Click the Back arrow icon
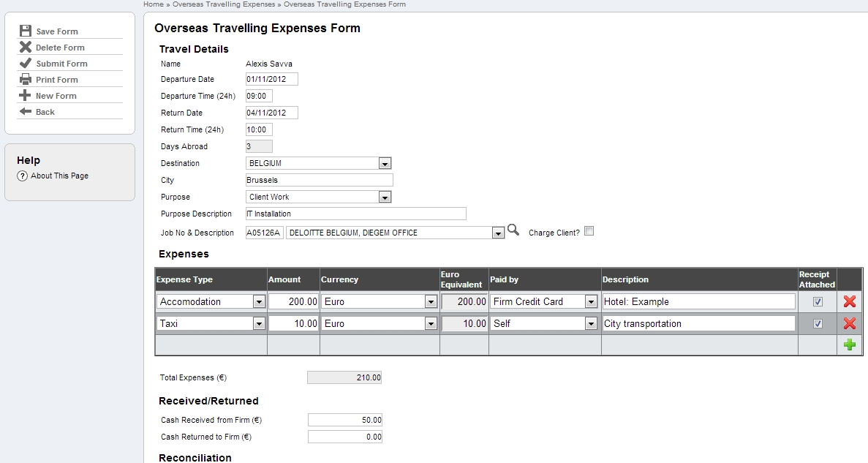This screenshot has height=463, width=868. pos(26,111)
